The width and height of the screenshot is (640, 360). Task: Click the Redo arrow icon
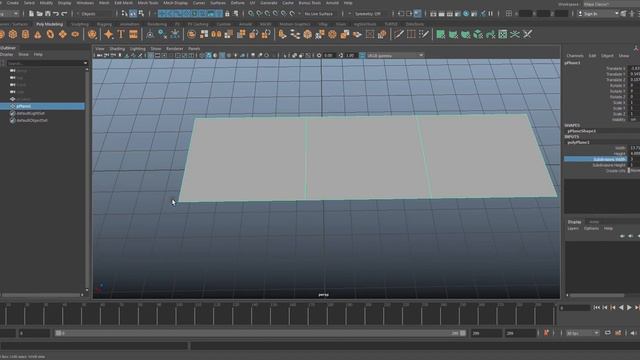point(64,13)
